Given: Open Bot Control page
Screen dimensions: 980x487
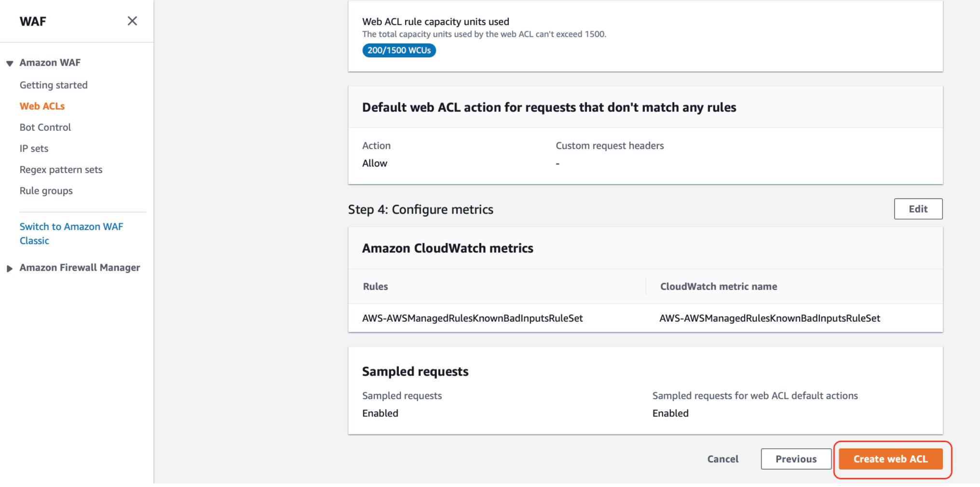Looking at the screenshot, I should (45, 127).
